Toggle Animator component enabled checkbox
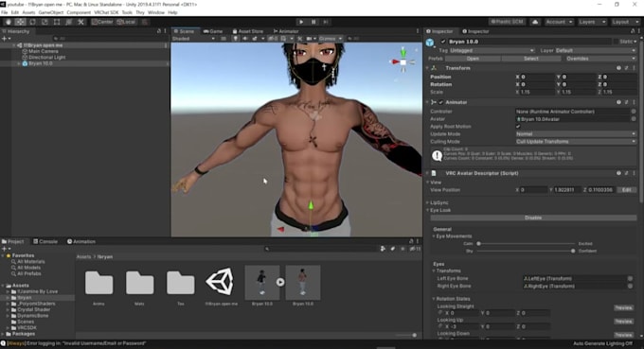 (x=440, y=102)
